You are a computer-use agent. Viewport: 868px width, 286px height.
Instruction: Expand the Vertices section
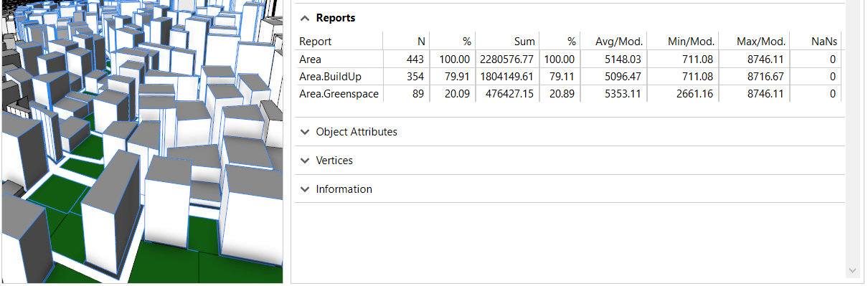click(x=305, y=161)
